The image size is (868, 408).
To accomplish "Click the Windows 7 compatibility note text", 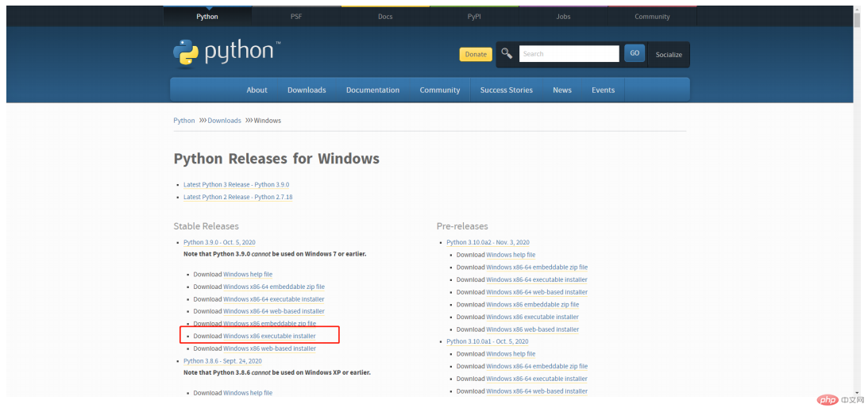I will [x=275, y=254].
